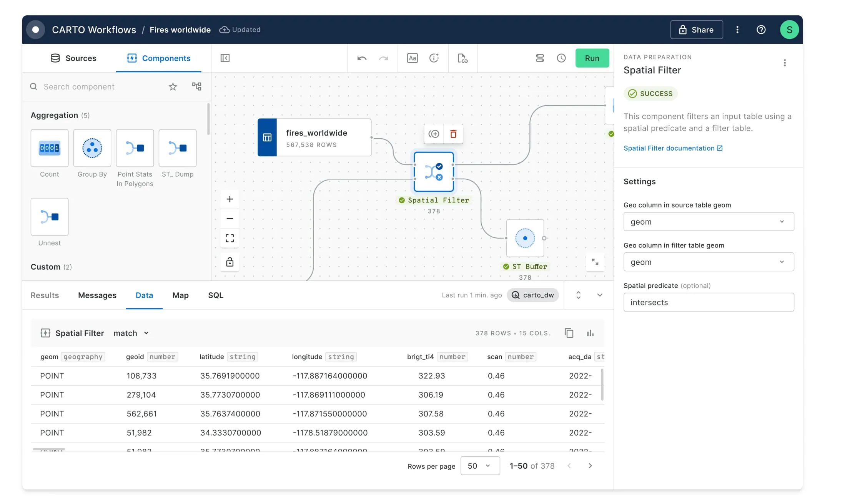Viewport: 845px width, 504px height.
Task: Open the column chart stats icon
Action: (590, 333)
